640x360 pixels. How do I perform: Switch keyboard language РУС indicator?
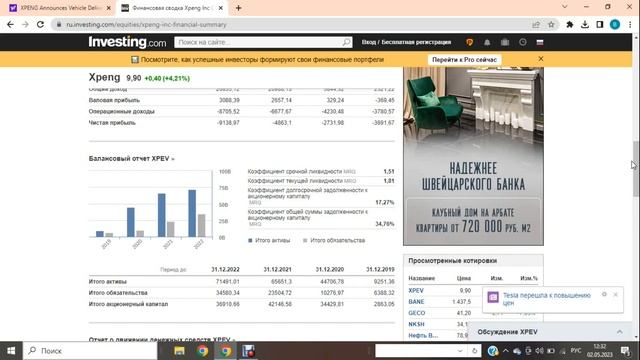[x=576, y=351]
